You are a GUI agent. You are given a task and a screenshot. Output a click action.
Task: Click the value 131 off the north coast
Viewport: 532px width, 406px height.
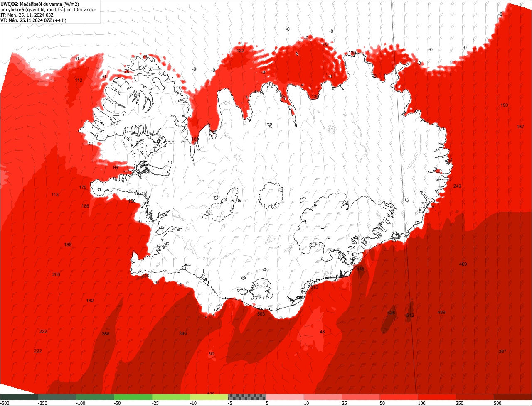[325, 45]
